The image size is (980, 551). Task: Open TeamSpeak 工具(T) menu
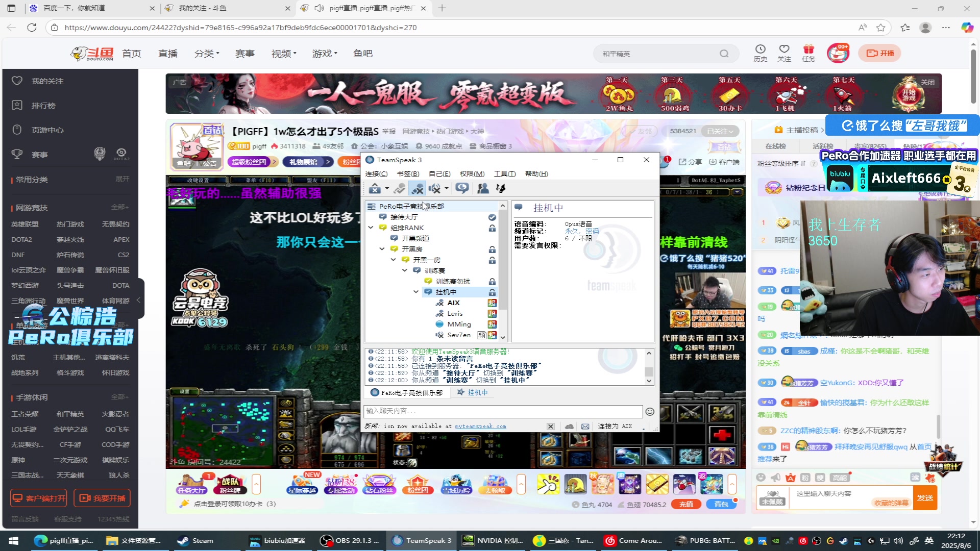(505, 174)
